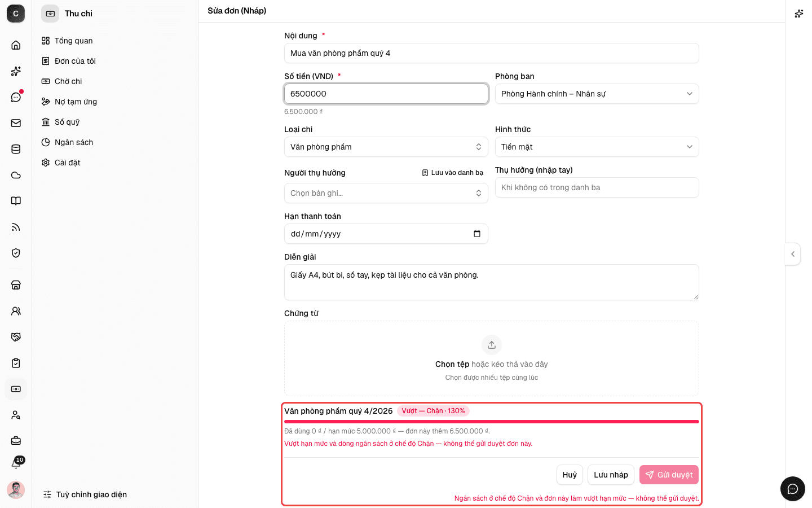This screenshot has height=508, width=812.
Task: Open the home icon in left rail
Action: pyautogui.click(x=16, y=45)
